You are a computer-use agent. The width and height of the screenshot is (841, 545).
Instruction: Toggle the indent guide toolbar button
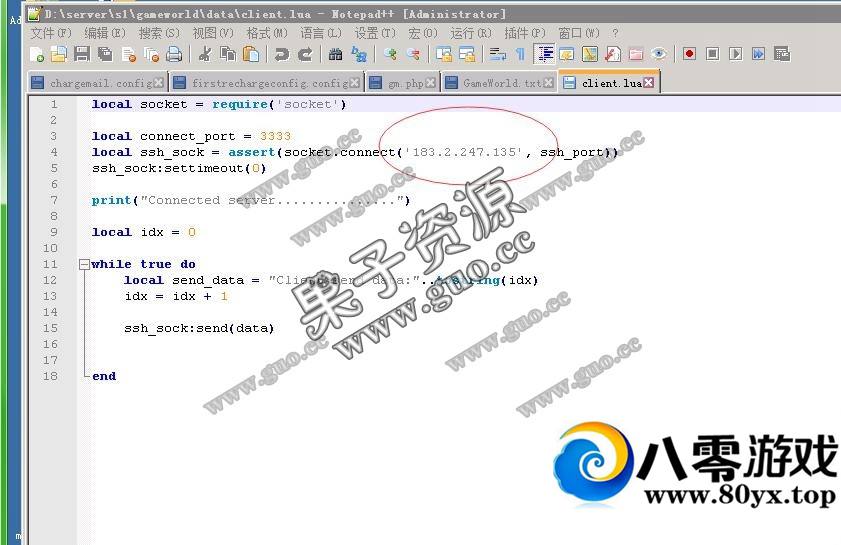click(x=545, y=54)
